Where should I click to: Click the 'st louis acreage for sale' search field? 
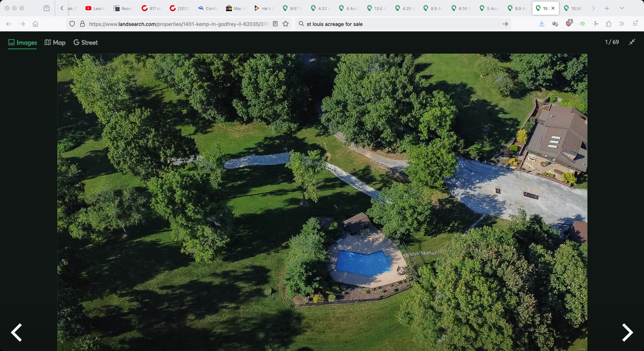402,24
